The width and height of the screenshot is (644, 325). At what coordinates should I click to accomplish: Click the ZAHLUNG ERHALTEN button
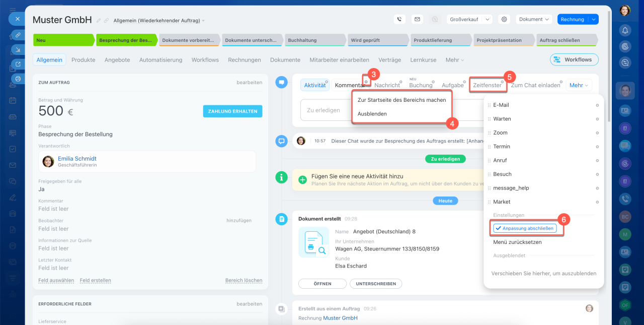tap(232, 111)
